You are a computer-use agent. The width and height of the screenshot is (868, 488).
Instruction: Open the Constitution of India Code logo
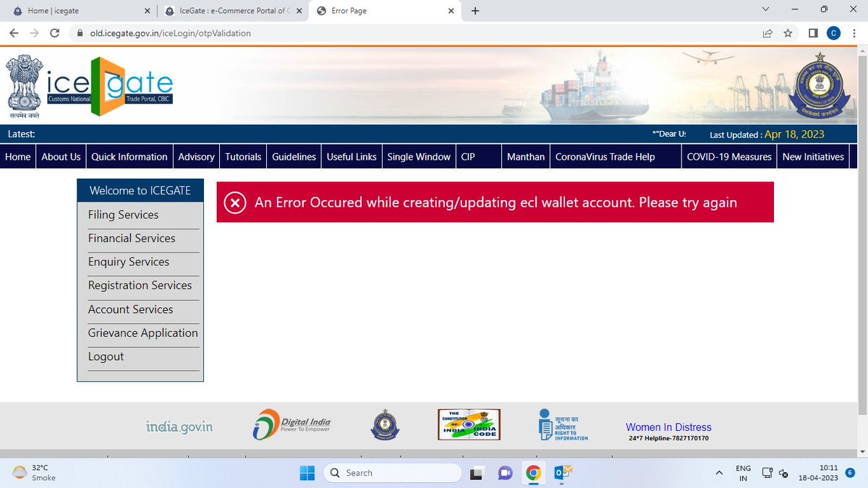[469, 424]
